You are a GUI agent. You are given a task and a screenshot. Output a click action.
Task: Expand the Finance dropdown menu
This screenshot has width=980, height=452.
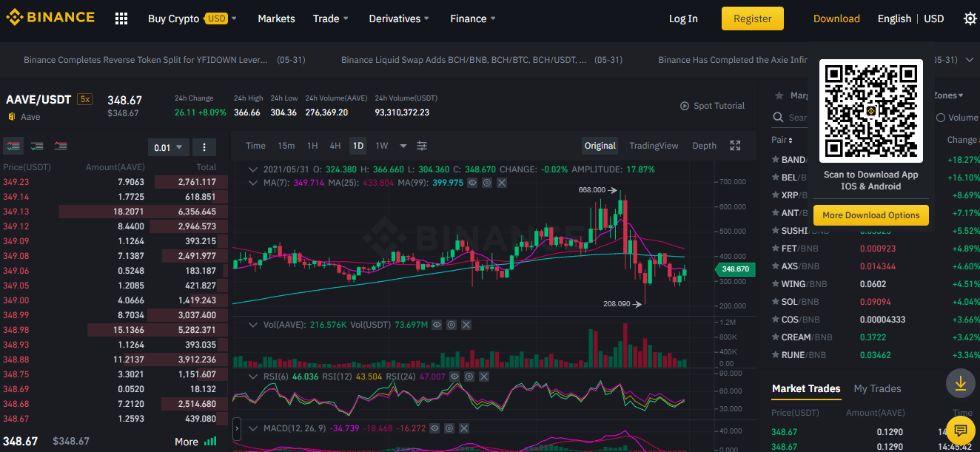point(473,18)
